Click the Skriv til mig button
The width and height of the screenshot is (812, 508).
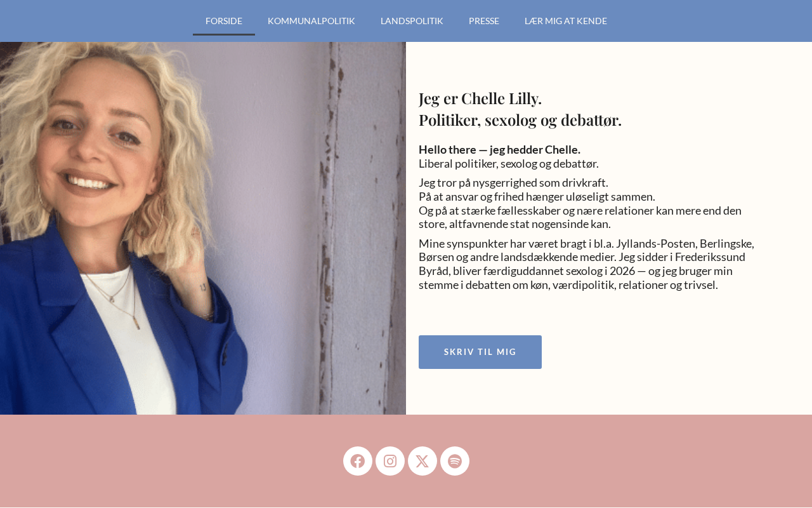[480, 352]
